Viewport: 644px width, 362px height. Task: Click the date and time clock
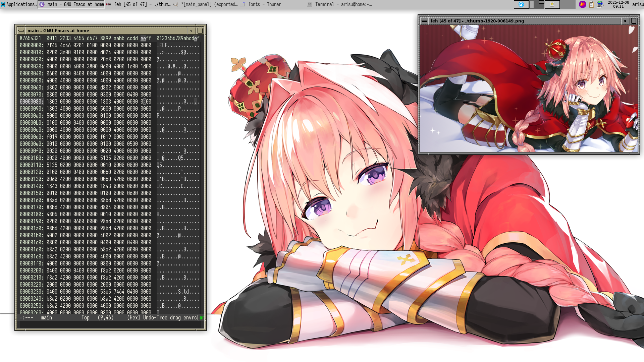[x=618, y=4]
